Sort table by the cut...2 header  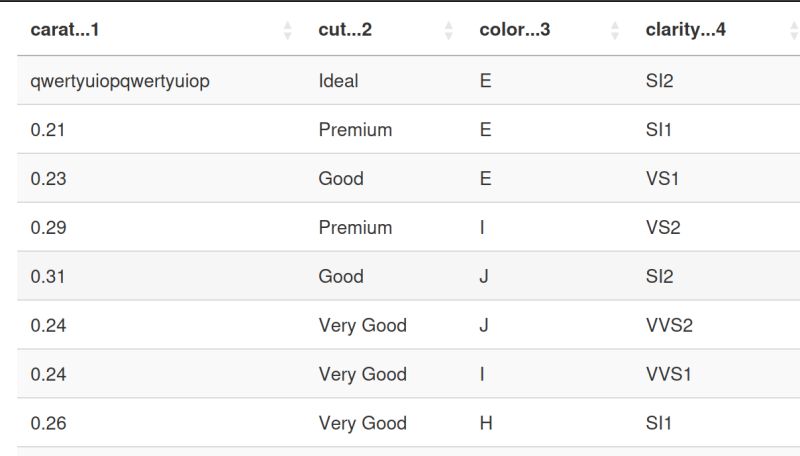point(345,30)
